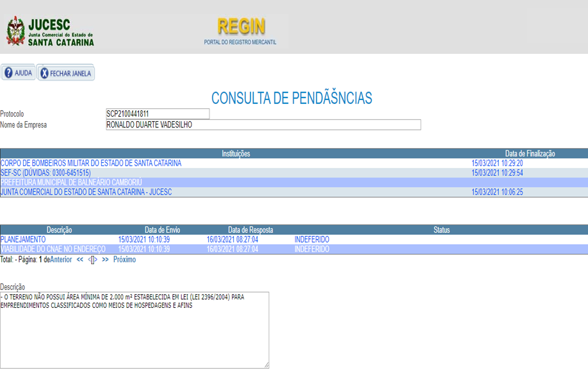Grab the Descrição textarea resize handle
The image size is (588, 386).
[x=266, y=365]
